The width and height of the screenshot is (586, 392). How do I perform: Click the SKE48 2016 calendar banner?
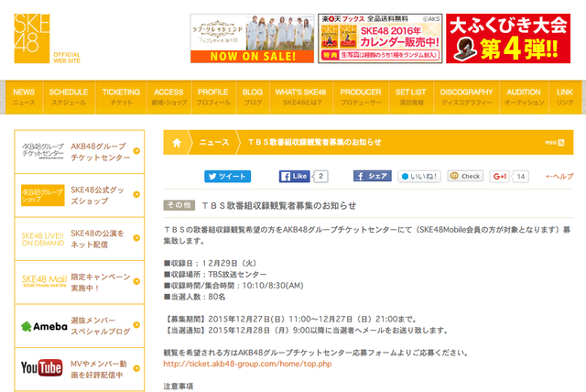tap(380, 38)
